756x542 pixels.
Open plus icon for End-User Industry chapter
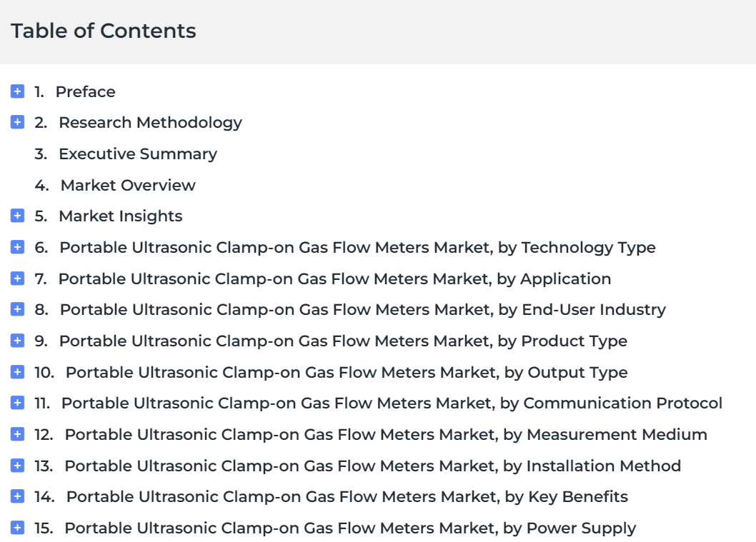(x=17, y=309)
